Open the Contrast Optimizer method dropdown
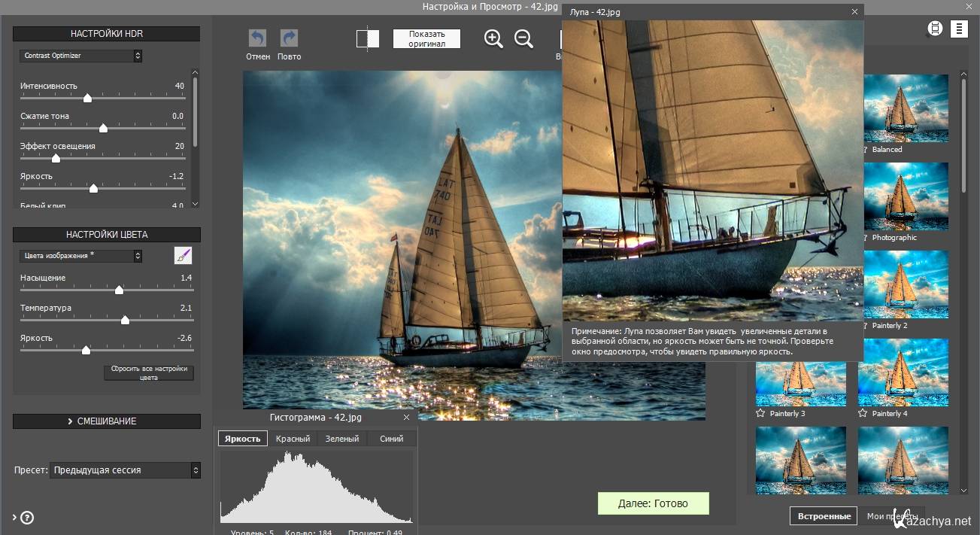The image size is (980, 535). coord(80,56)
